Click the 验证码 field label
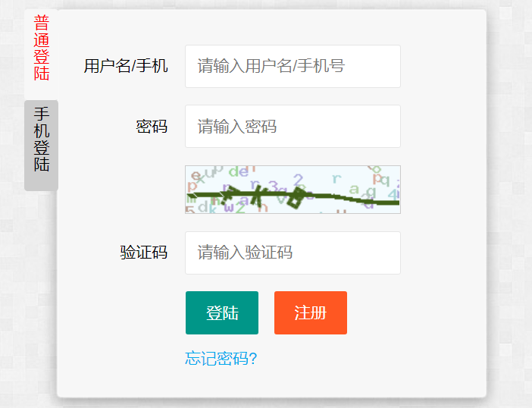532x408 pixels. coord(144,253)
